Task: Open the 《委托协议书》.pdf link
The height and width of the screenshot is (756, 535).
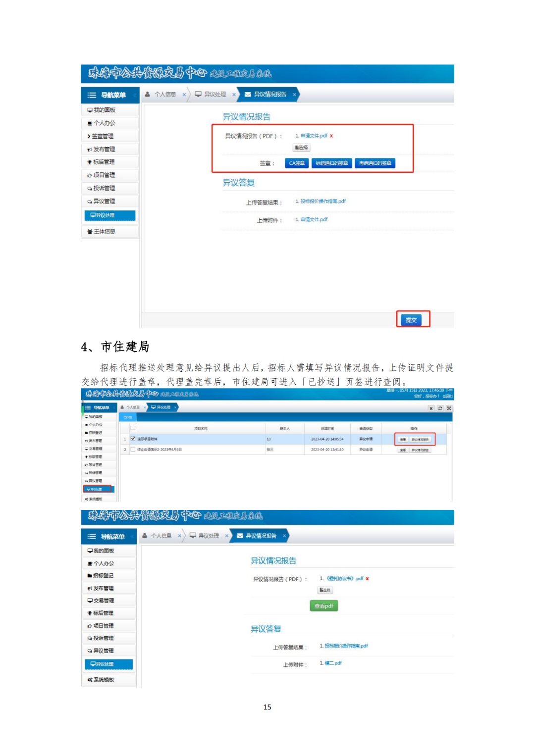Action: click(345, 578)
